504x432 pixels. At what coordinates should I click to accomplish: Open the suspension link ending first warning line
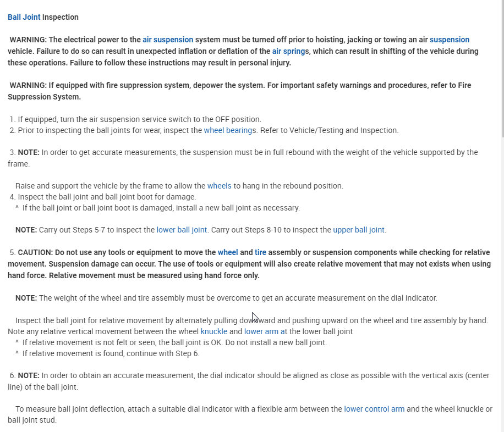pos(450,40)
